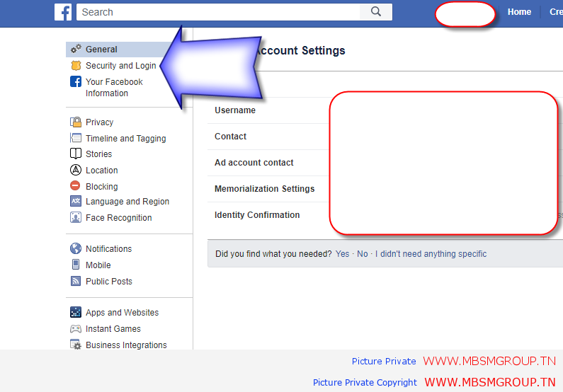
Task: Open Your Facebook Information section
Action: [x=114, y=88]
